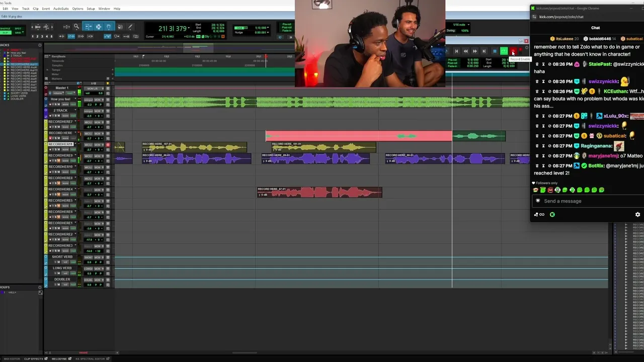The height and width of the screenshot is (362, 644).
Task: Open the main counter format dropdown
Action: (189, 28)
